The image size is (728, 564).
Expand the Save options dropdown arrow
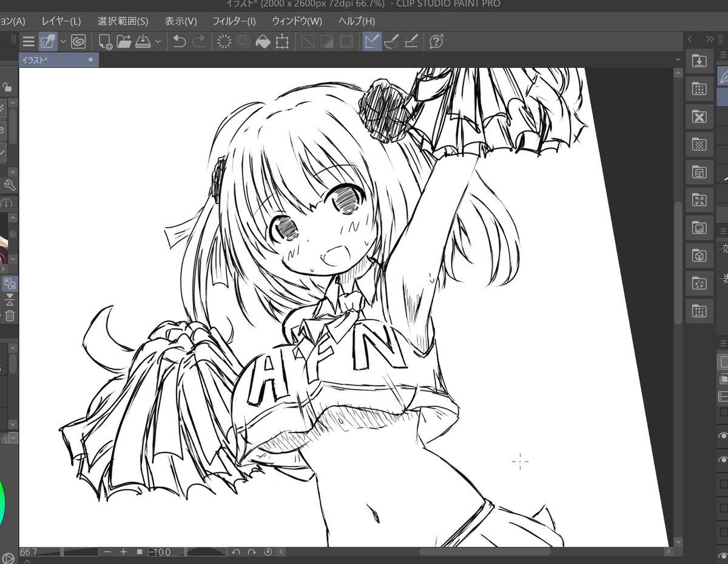158,42
